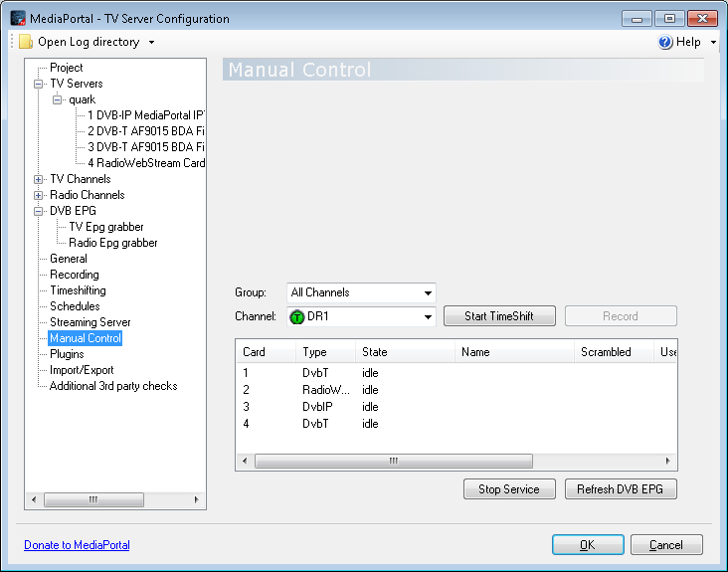
Task: Select card row 1 DvbT
Action: point(456,373)
